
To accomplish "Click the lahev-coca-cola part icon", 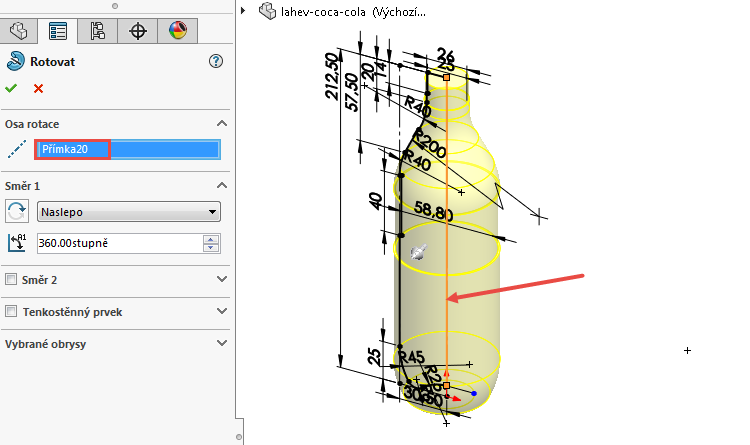I will click(267, 11).
